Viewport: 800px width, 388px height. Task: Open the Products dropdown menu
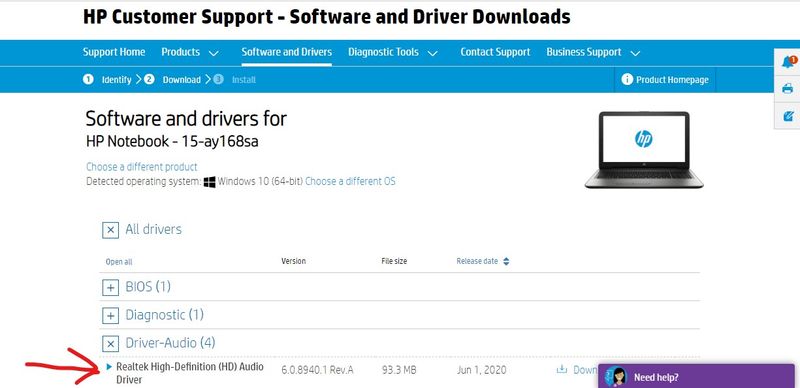pos(190,52)
